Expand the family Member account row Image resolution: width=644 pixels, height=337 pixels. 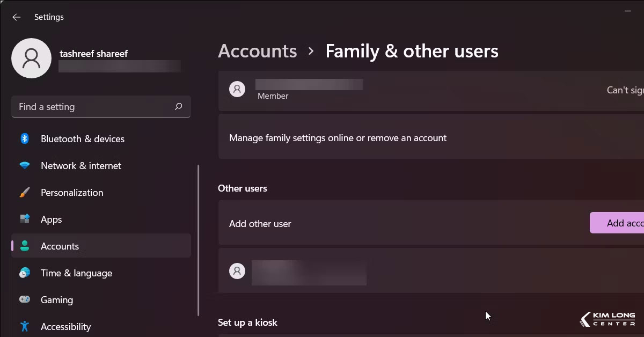(429, 90)
